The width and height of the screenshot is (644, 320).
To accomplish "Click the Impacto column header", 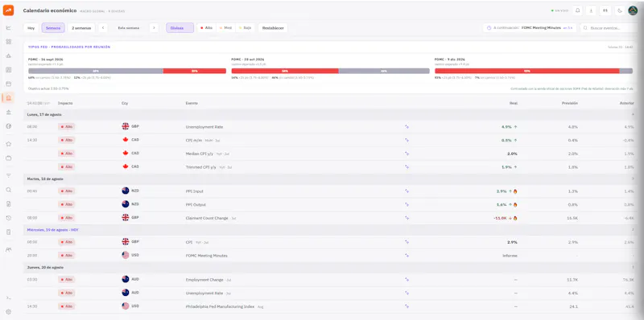I will (65, 103).
